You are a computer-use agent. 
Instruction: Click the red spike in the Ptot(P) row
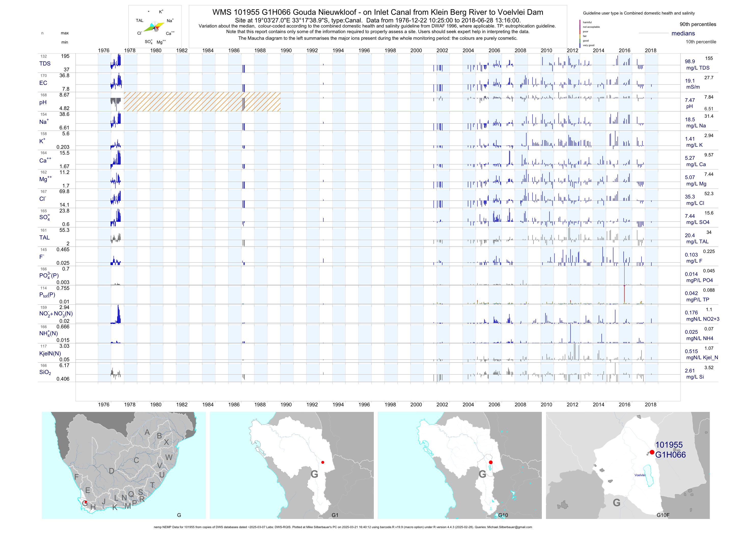[624, 294]
